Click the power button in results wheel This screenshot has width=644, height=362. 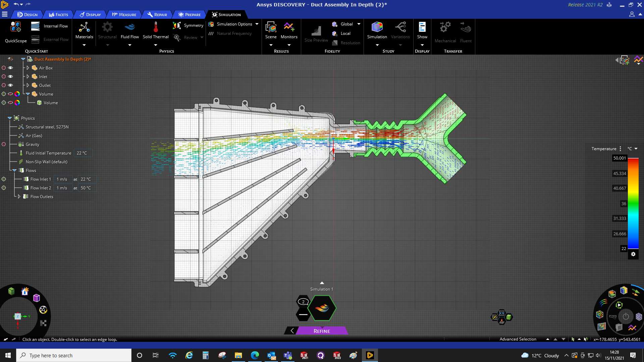[x=626, y=317]
